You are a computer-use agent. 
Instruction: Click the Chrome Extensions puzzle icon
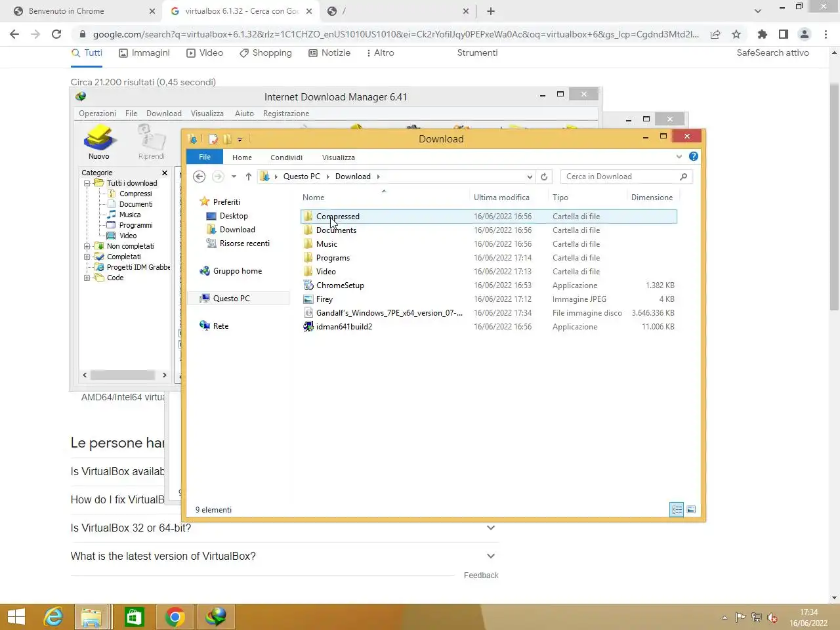[762, 34]
